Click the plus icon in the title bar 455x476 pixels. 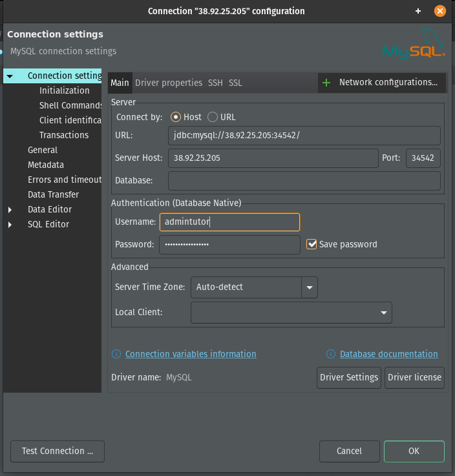click(x=418, y=11)
